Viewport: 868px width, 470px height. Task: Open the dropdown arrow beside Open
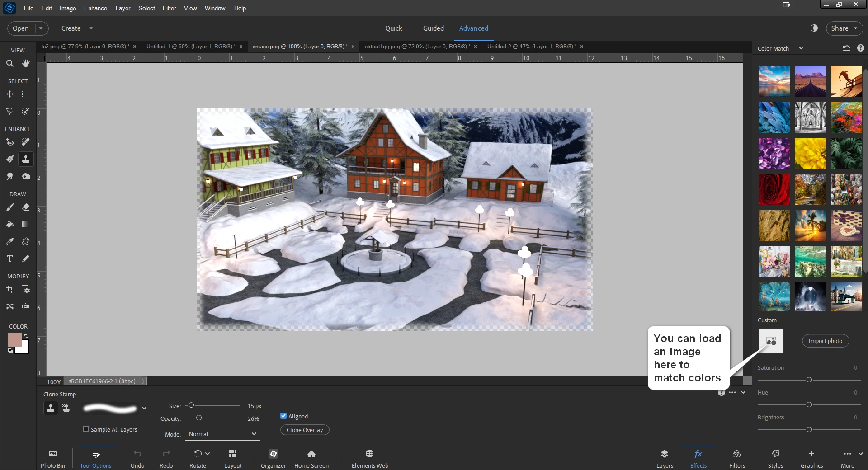(41, 28)
